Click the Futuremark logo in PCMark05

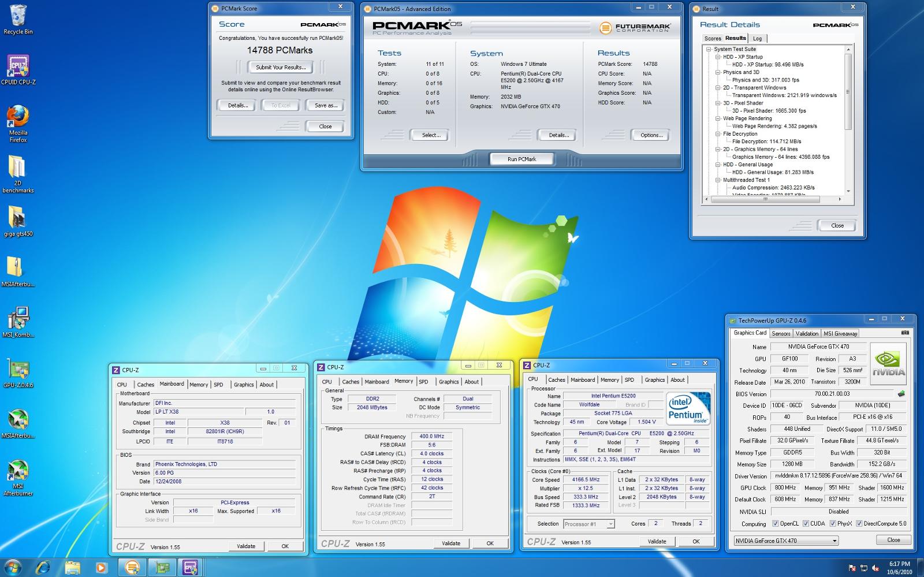635,27
